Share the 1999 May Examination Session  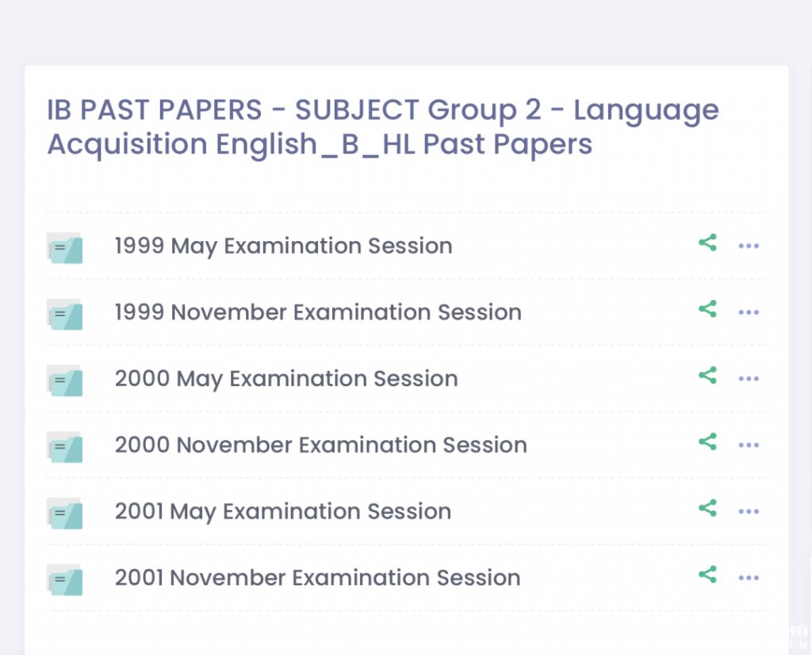point(707,243)
